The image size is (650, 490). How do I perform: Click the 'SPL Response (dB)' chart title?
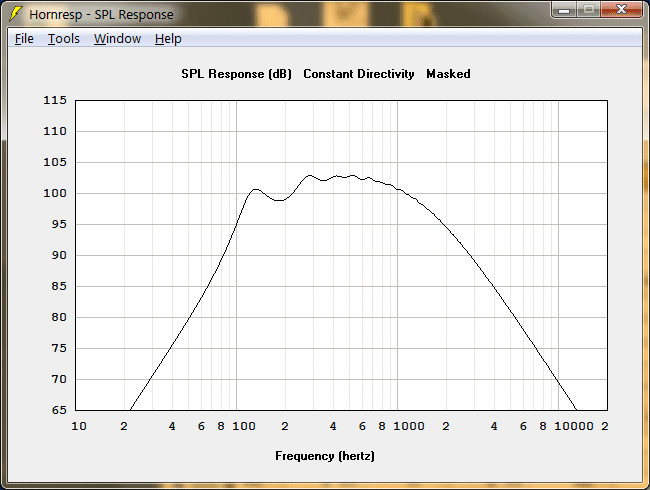(x=236, y=74)
